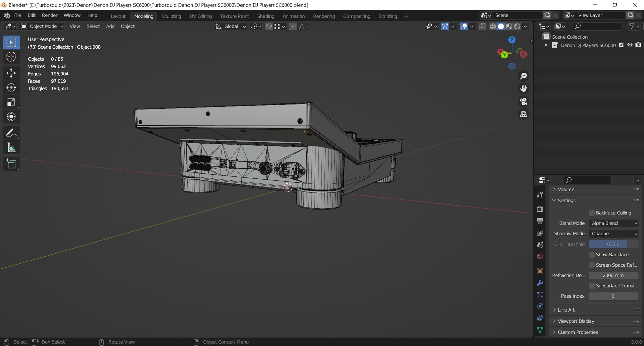Image resolution: width=644 pixels, height=346 pixels.
Task: Click the Clip Threshold slider
Action: pos(613,244)
